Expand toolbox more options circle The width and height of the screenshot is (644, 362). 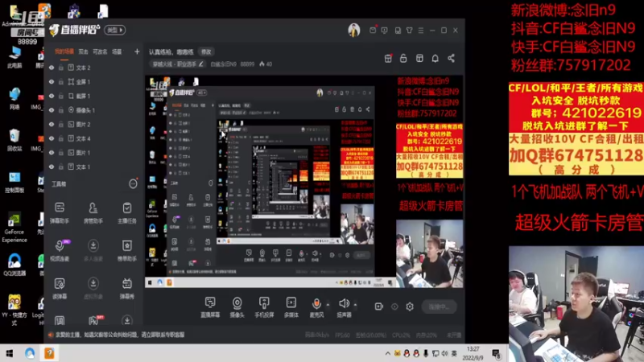(x=133, y=184)
